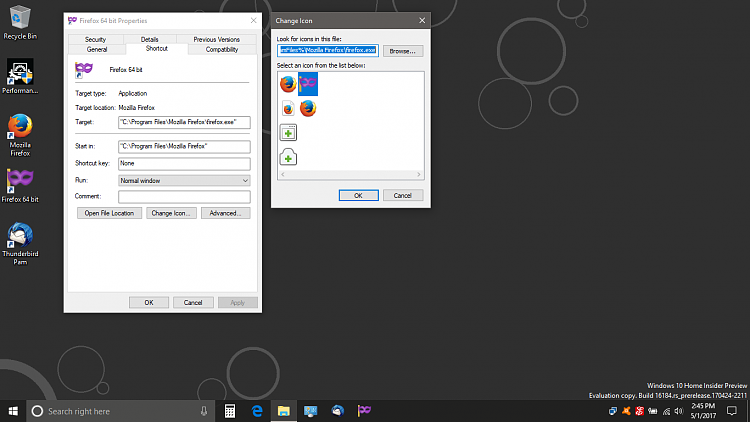This screenshot has height=422, width=750.
Task: Click the red antivirus tray icon
Action: pyautogui.click(x=640, y=411)
